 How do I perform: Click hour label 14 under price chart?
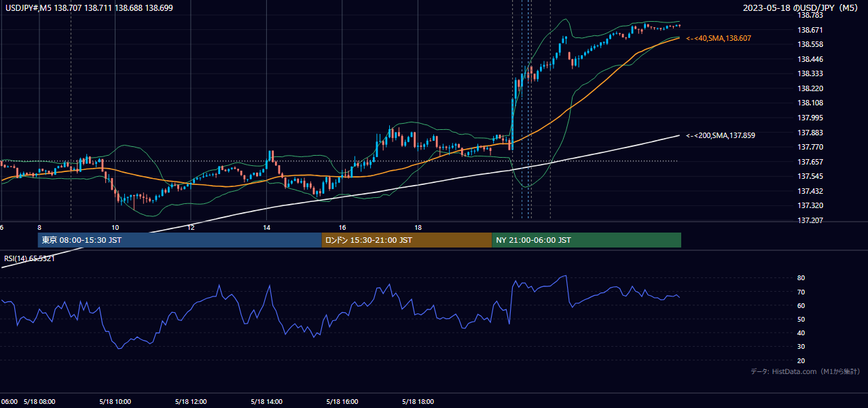[267, 227]
